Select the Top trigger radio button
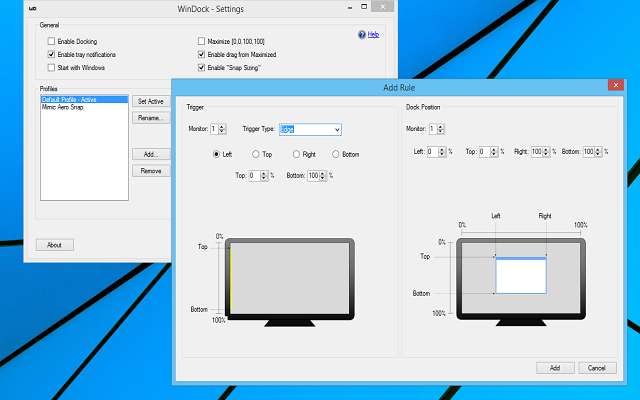 (x=256, y=154)
